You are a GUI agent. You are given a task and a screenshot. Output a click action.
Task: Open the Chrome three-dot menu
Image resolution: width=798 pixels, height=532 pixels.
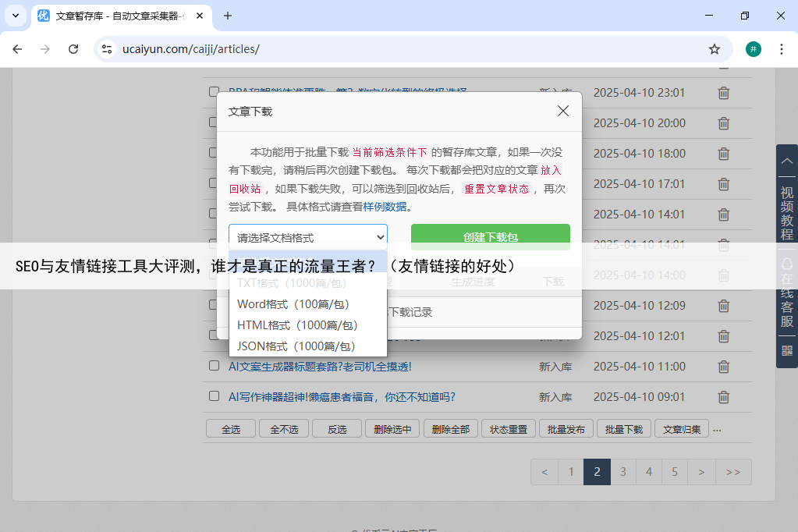coord(781,49)
